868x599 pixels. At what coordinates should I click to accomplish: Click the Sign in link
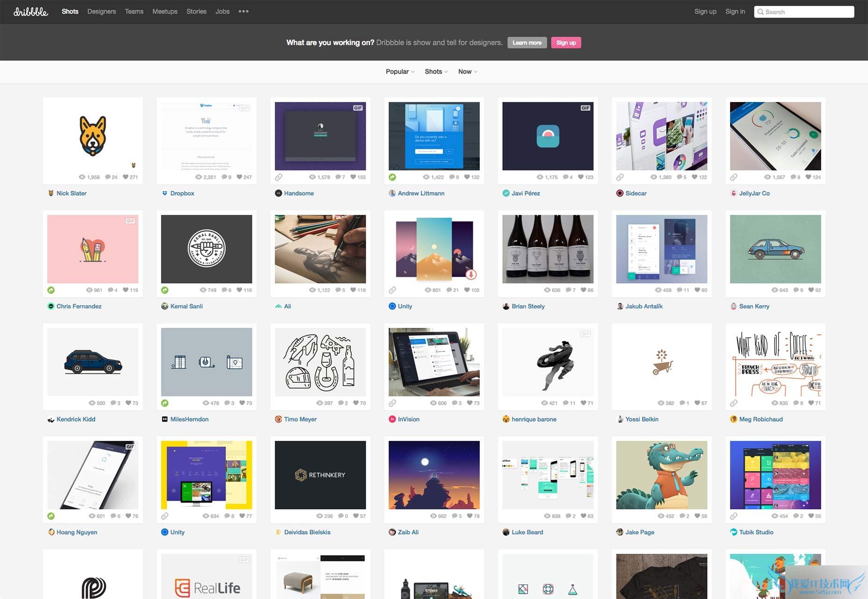coord(735,11)
